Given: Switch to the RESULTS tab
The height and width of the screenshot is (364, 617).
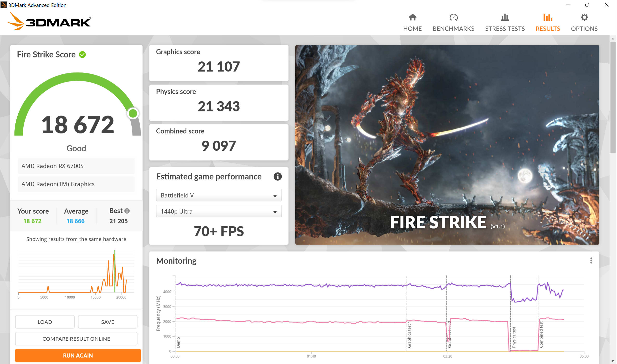Looking at the screenshot, I should pos(548,23).
